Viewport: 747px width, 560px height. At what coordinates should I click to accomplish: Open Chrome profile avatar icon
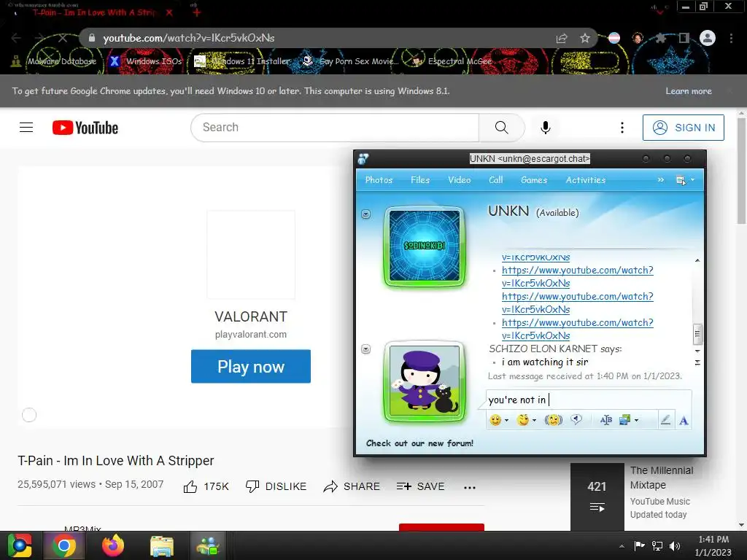(708, 38)
